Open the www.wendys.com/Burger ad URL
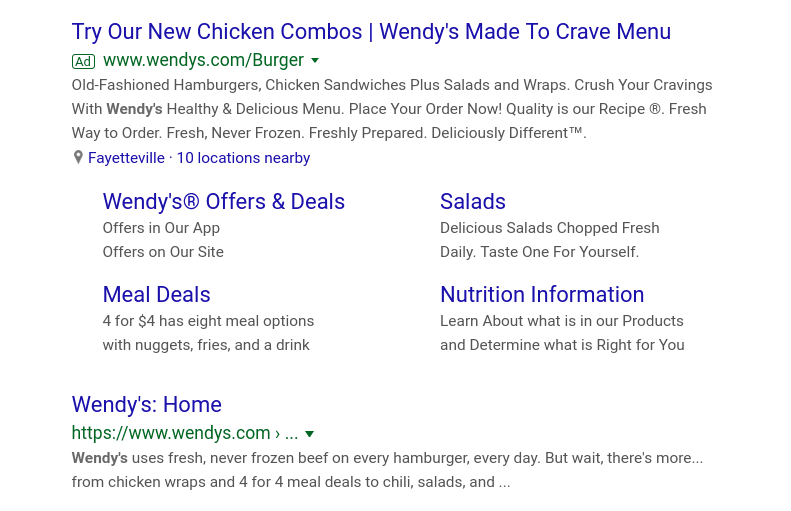The width and height of the screenshot is (791, 511). pyautogui.click(x=203, y=60)
